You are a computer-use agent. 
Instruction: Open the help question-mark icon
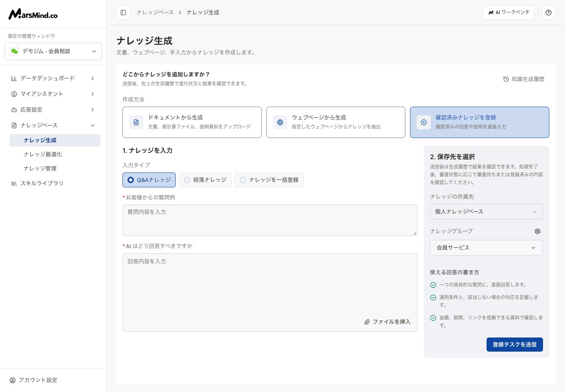(549, 13)
